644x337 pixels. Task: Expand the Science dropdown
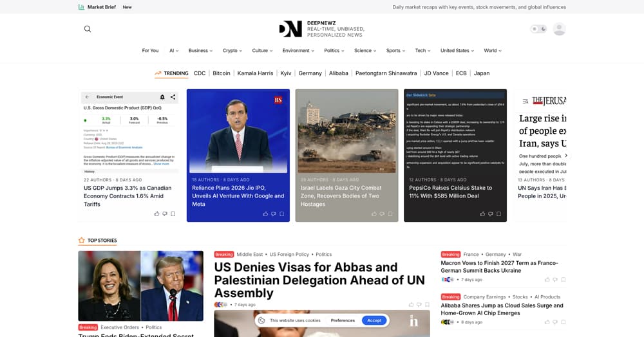365,50
